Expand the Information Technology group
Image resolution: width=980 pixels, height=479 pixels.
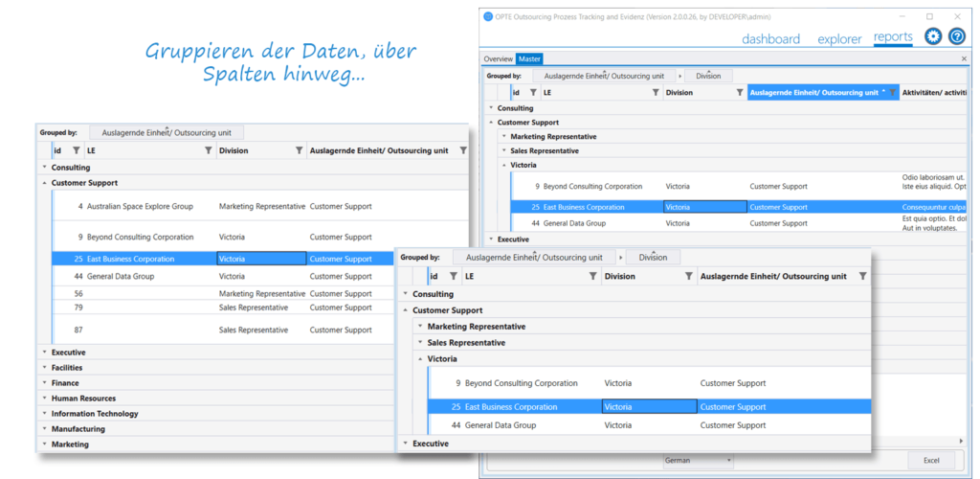(44, 414)
